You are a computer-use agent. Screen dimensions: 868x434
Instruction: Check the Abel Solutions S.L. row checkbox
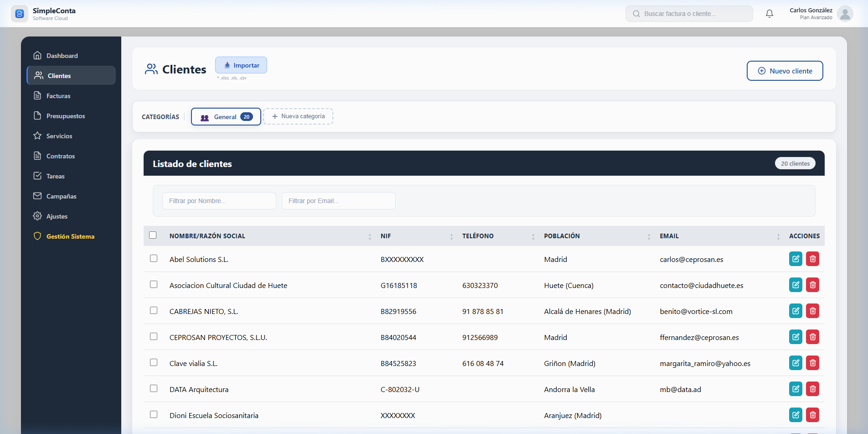(154, 258)
